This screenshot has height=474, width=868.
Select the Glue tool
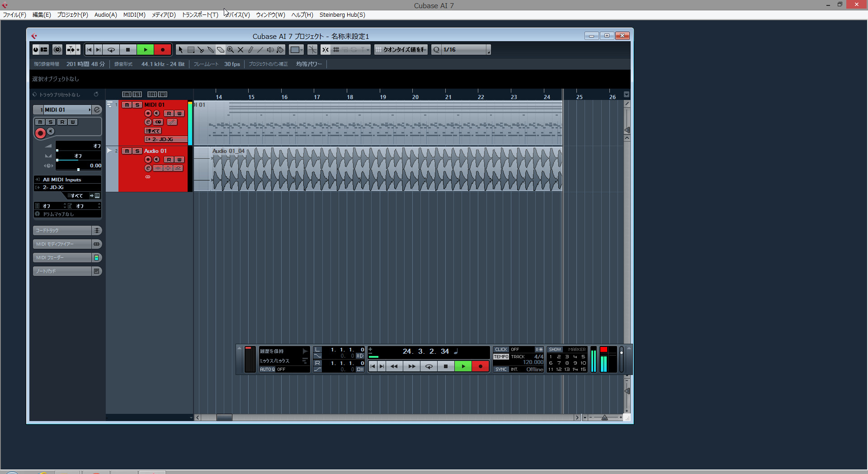click(211, 50)
